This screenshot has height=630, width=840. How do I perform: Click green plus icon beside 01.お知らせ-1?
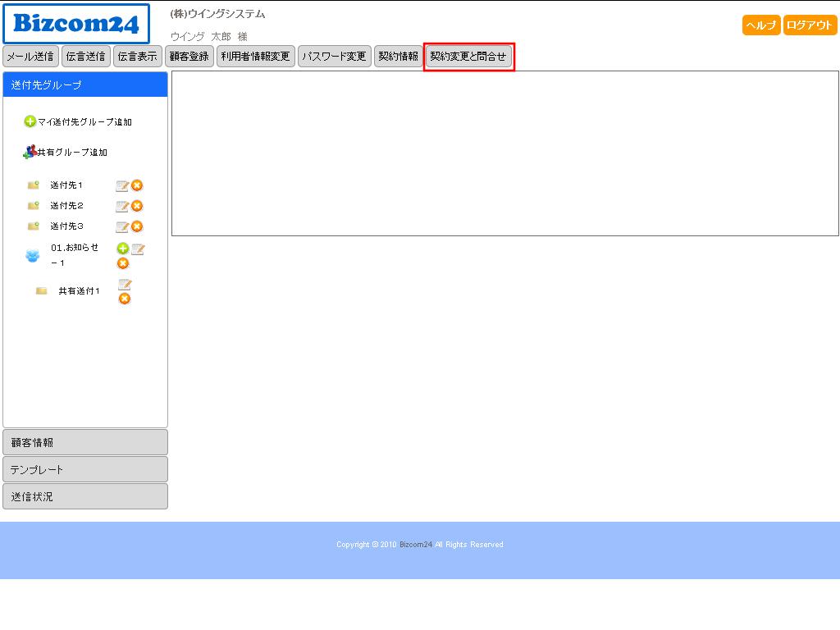tap(123, 249)
